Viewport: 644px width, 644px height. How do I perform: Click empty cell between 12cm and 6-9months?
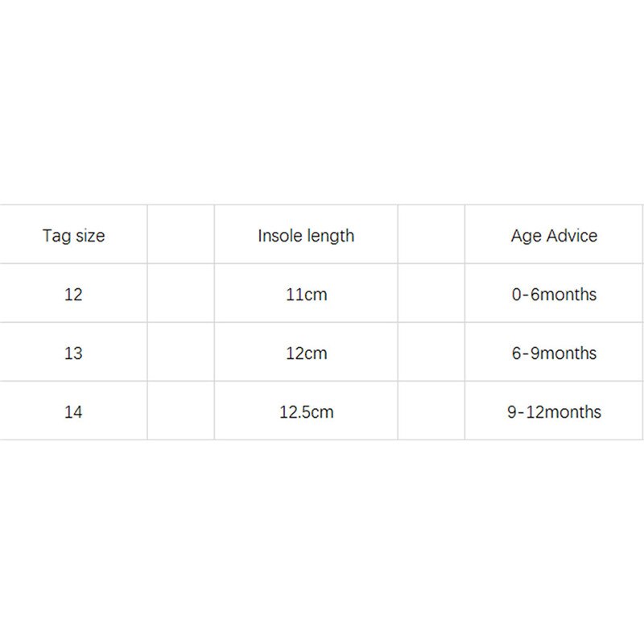pyautogui.click(x=431, y=353)
